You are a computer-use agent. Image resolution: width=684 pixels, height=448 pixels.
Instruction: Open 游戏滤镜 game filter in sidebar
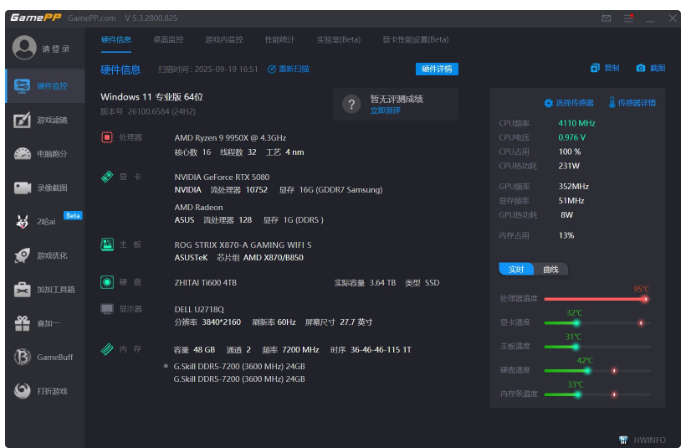click(x=45, y=120)
